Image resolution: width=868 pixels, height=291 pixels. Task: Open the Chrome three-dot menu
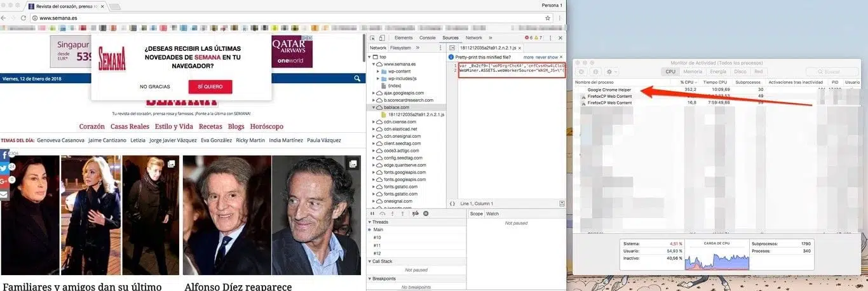(560, 18)
